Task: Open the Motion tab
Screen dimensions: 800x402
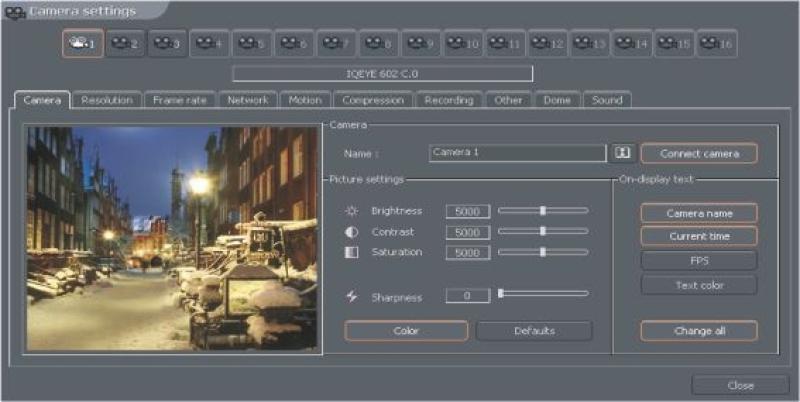Action: tap(305, 100)
